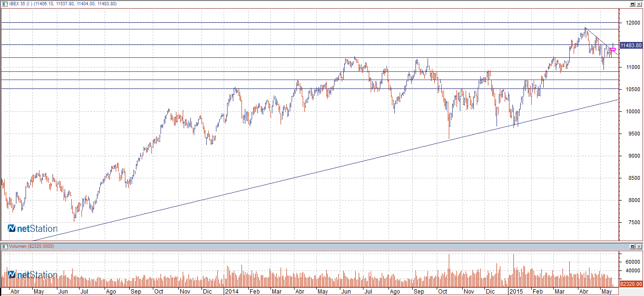The width and height of the screenshot is (644, 296).
Task: Select the current price label 11483.80
Action: coord(631,45)
